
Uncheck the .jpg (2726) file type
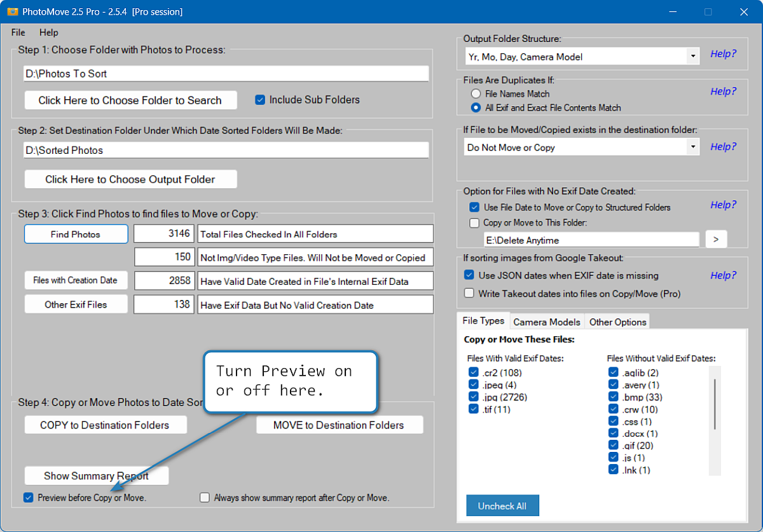pos(474,397)
